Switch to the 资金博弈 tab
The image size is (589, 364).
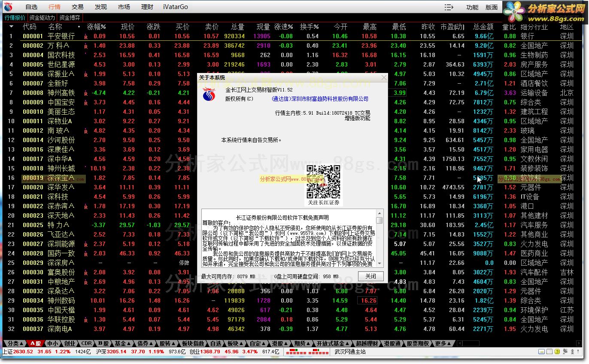click(70, 18)
